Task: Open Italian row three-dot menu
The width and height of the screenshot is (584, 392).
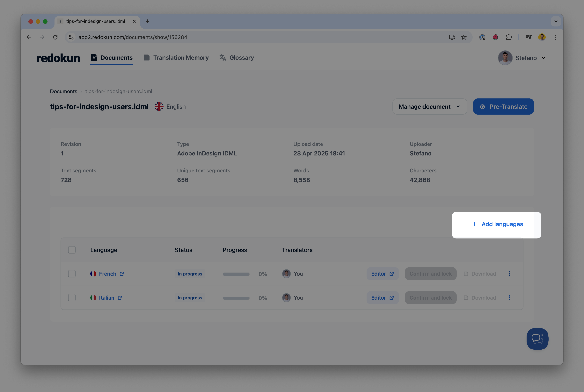Action: click(x=509, y=298)
